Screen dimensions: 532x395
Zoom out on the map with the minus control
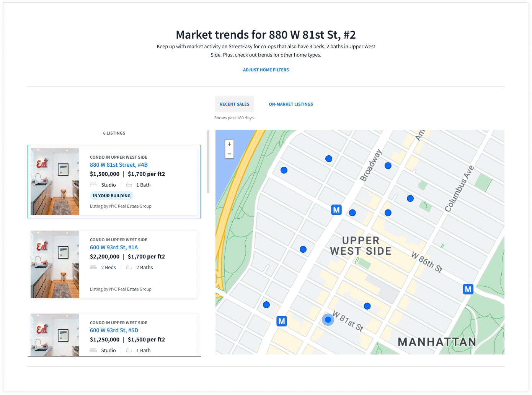pyautogui.click(x=229, y=153)
